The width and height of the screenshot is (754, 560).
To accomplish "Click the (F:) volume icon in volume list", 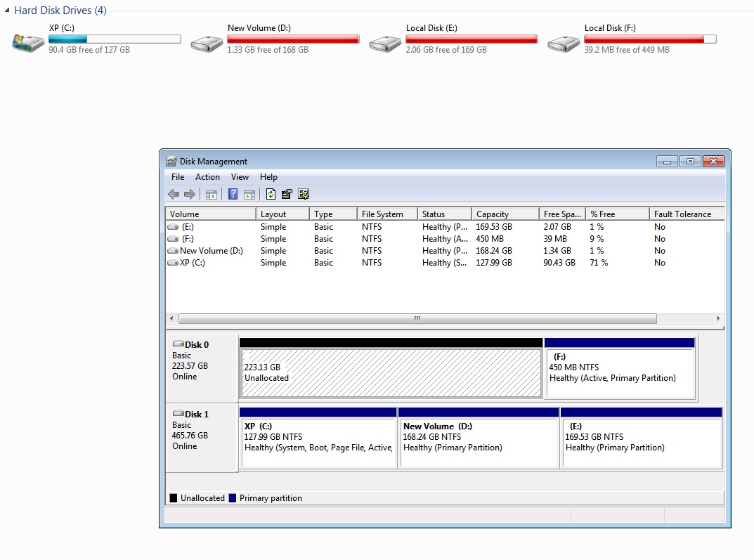I will (x=173, y=239).
